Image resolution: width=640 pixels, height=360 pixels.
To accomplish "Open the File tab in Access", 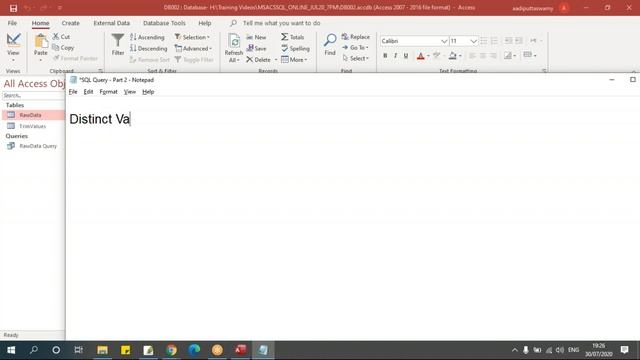I will point(12,23).
